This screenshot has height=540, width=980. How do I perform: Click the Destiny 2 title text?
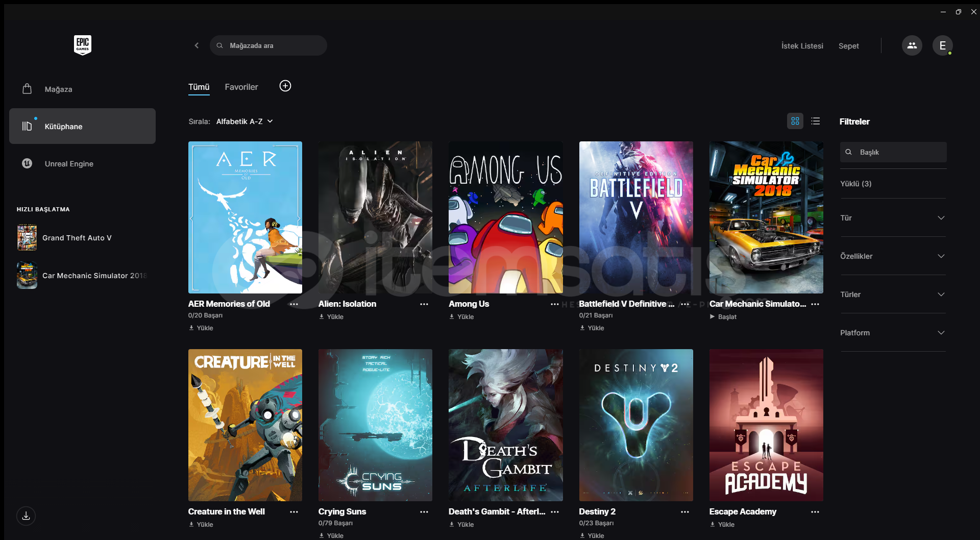(x=597, y=511)
